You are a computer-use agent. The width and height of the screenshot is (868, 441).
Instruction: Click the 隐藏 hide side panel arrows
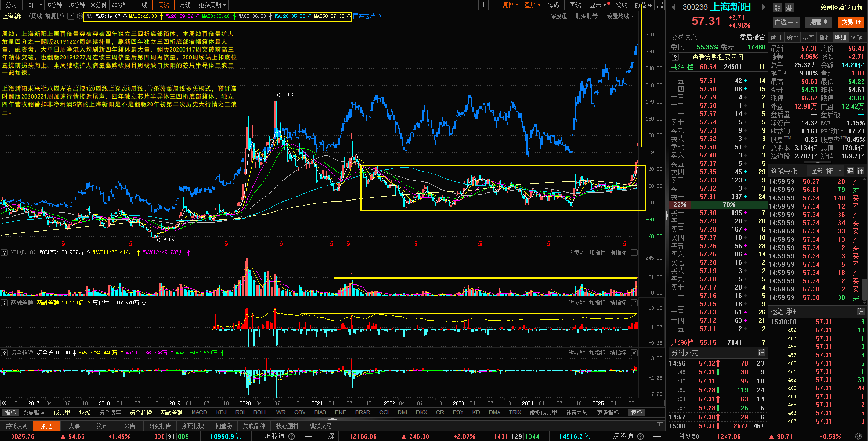click(643, 5)
